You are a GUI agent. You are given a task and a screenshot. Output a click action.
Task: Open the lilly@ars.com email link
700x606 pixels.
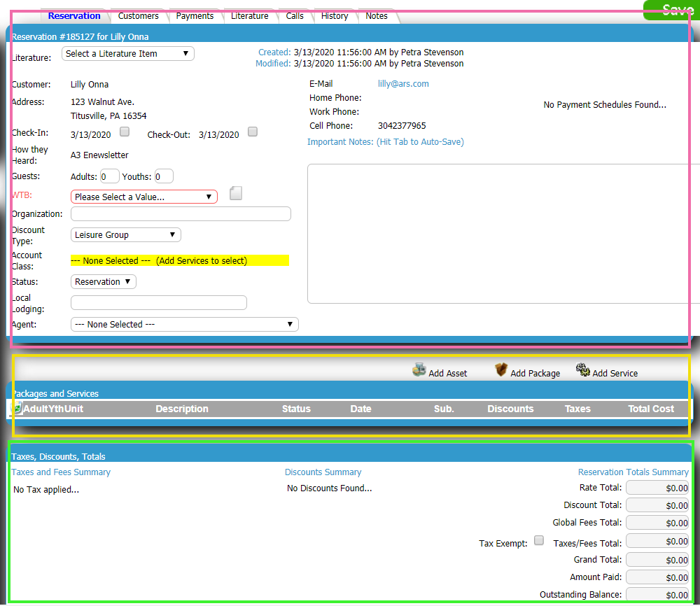[404, 83]
